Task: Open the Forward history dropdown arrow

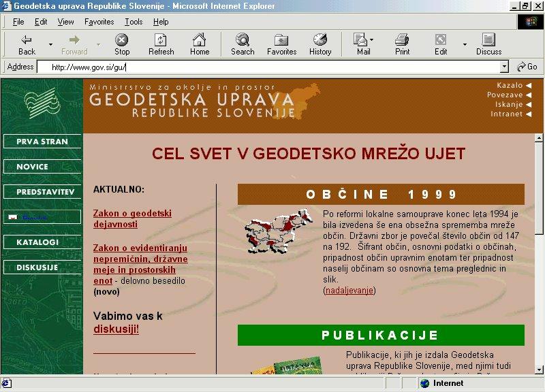Action: (x=98, y=44)
